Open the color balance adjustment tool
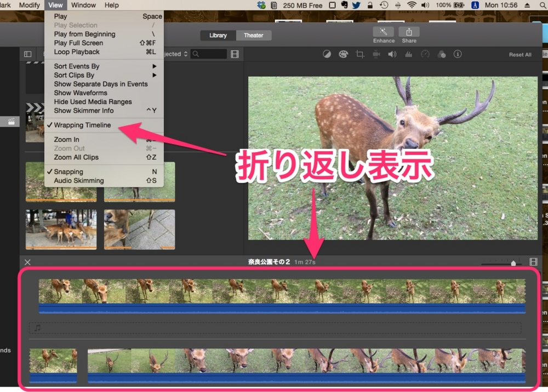This screenshot has width=548, height=392. pos(326,54)
